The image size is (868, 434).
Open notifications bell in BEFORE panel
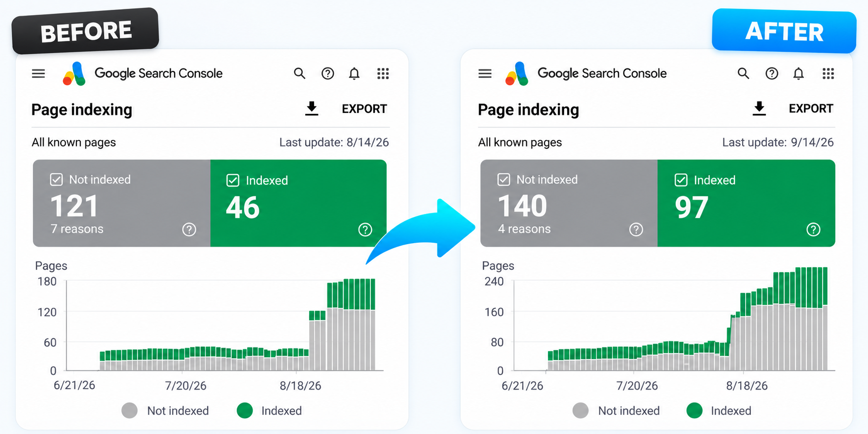(354, 74)
